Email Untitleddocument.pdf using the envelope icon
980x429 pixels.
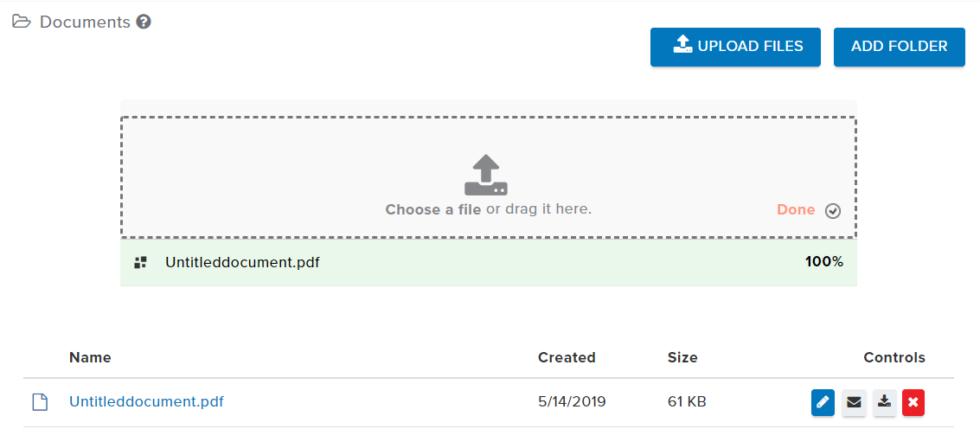[854, 402]
